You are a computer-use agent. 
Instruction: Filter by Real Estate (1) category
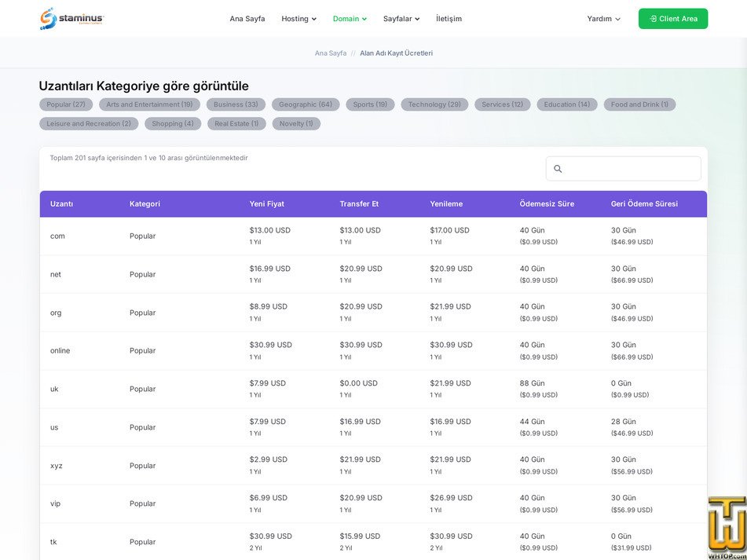point(236,124)
